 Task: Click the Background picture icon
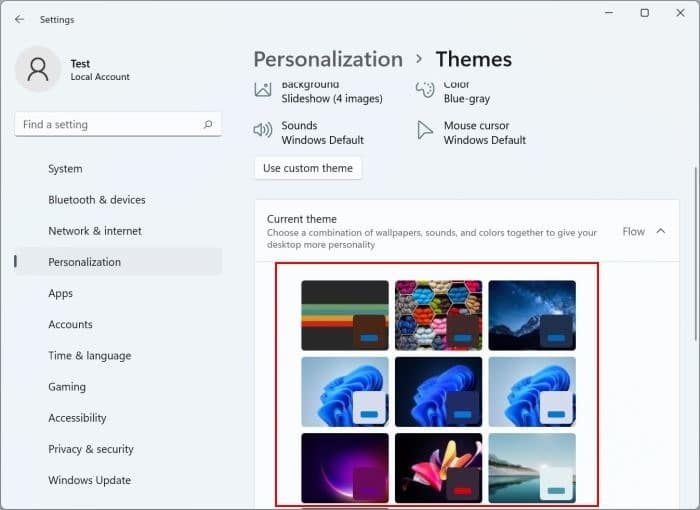(263, 89)
